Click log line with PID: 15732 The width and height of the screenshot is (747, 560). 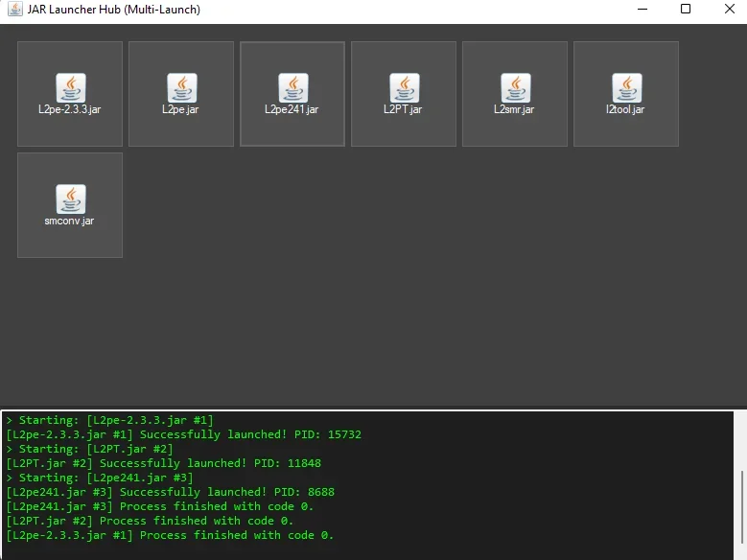(183, 434)
